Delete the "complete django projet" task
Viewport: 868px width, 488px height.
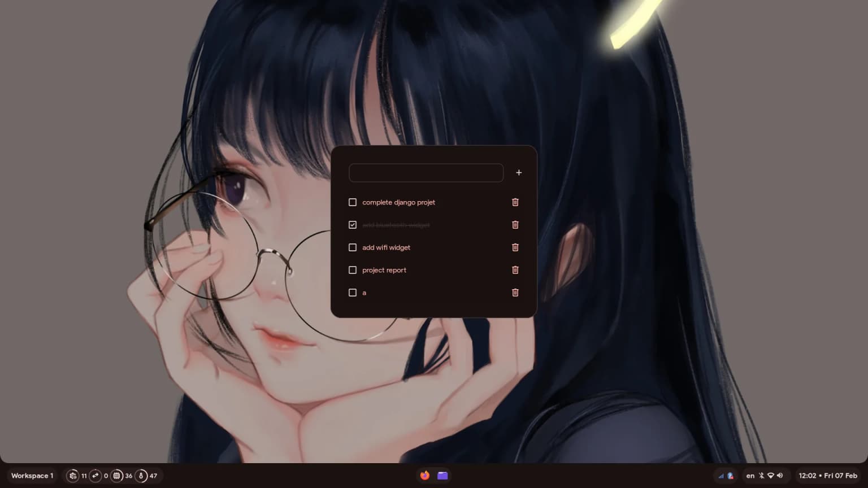pyautogui.click(x=515, y=202)
